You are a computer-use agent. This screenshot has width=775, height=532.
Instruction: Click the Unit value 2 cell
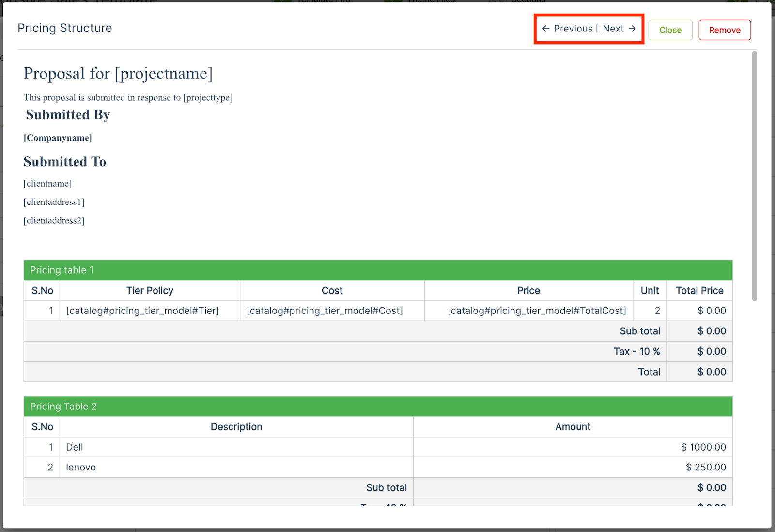[x=650, y=311]
